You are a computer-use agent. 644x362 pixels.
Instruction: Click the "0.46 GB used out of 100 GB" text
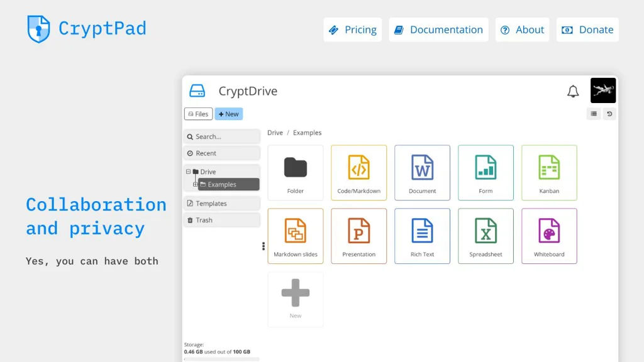pos(217,352)
